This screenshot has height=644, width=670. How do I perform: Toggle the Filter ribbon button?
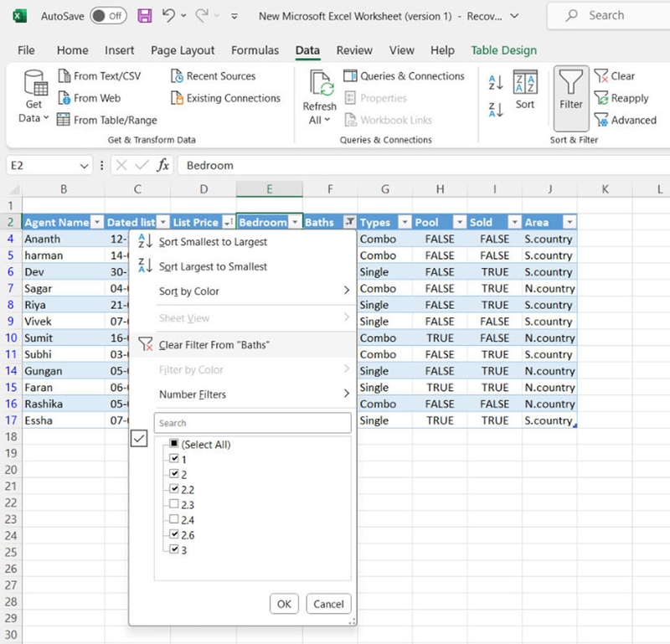click(571, 98)
